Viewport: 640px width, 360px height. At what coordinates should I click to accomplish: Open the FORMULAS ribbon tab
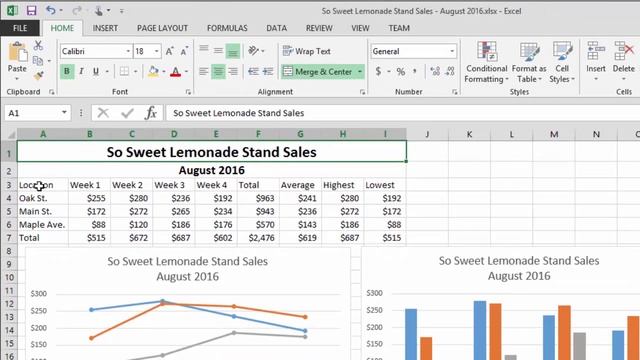[x=227, y=28]
